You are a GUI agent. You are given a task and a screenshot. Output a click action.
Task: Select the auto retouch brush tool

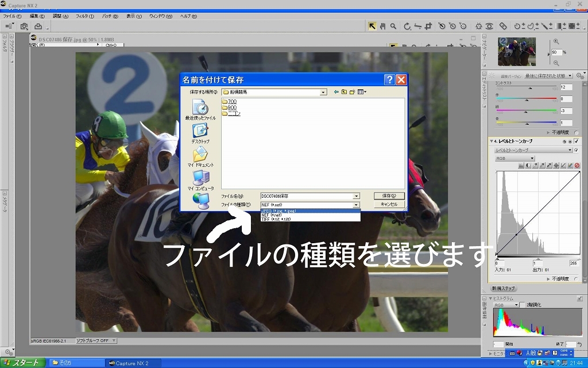(x=503, y=26)
